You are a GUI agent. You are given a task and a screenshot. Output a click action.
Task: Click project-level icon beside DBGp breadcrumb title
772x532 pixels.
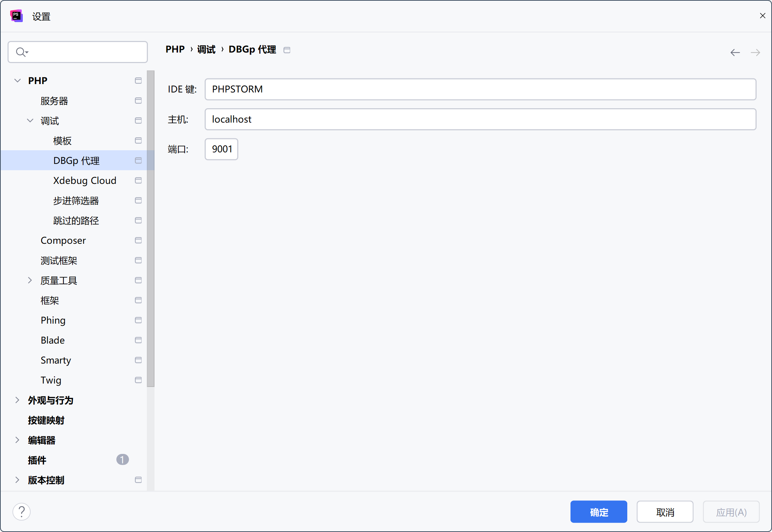coord(287,50)
